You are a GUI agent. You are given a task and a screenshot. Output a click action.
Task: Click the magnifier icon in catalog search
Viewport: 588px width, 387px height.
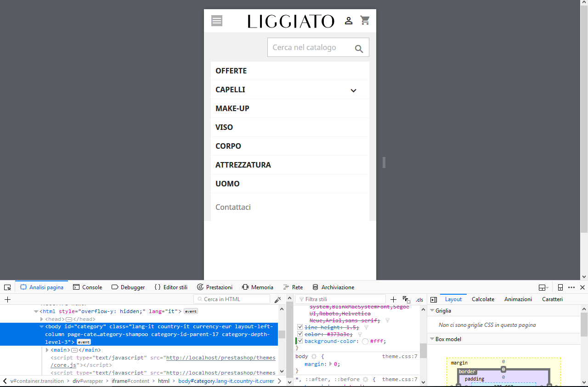[x=359, y=49]
